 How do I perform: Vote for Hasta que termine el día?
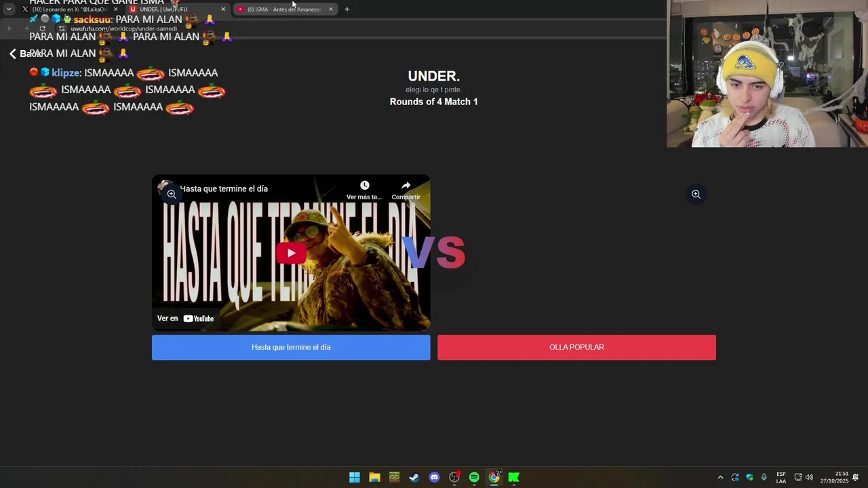click(x=291, y=347)
